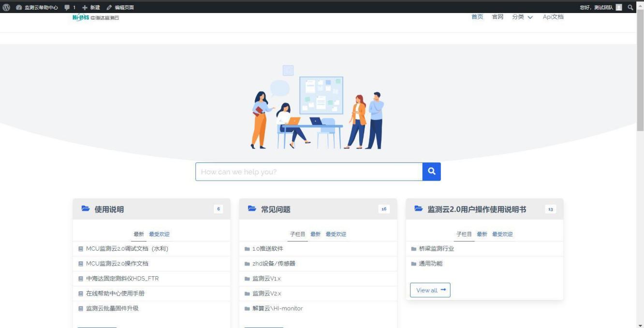
Task: Click the user avatar next to 测试团队
Action: [x=619, y=7]
